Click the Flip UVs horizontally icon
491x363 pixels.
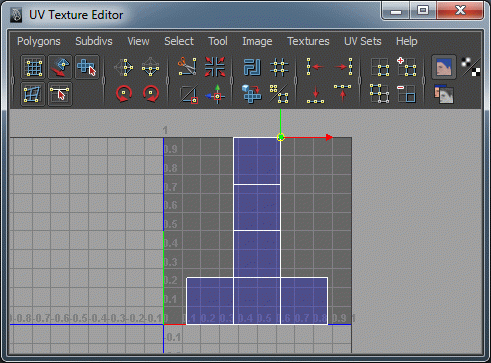[x=124, y=67]
